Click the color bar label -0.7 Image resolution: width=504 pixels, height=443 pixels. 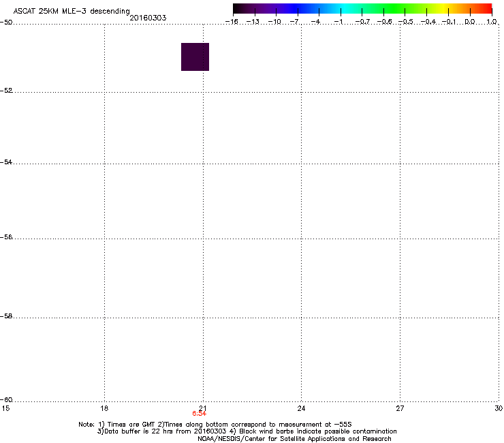pyautogui.click(x=362, y=22)
